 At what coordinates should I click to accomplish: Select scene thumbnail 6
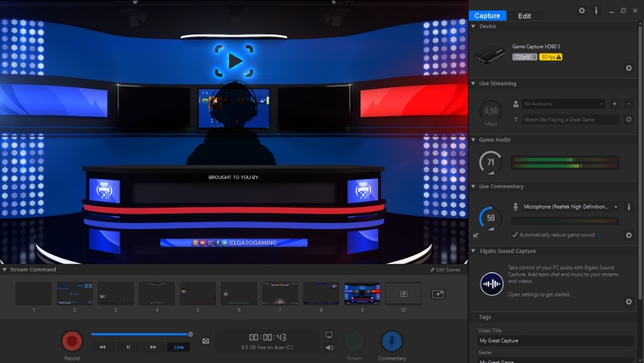(239, 293)
